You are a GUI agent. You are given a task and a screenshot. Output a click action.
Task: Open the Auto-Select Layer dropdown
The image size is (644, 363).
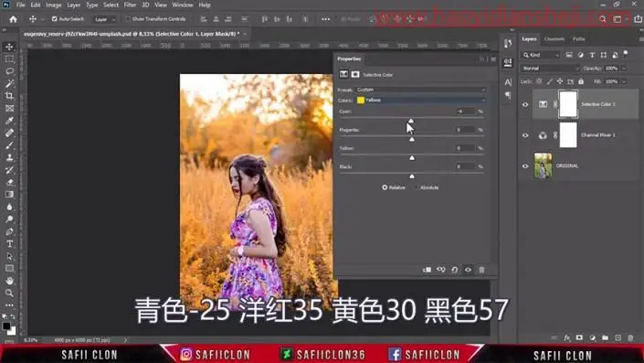(104, 19)
